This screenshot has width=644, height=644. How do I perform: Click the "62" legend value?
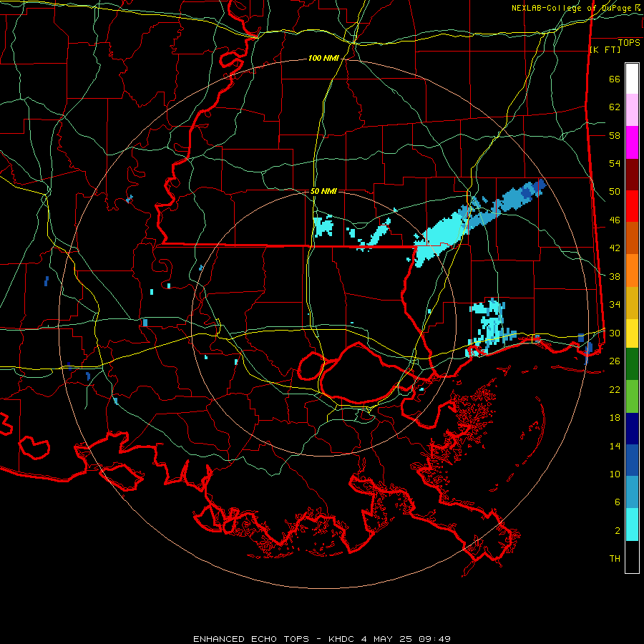pos(615,107)
